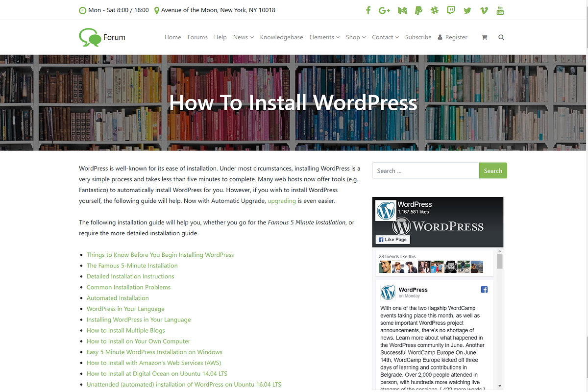Open the Subscribe menu item
The width and height of the screenshot is (588, 392).
tap(418, 37)
